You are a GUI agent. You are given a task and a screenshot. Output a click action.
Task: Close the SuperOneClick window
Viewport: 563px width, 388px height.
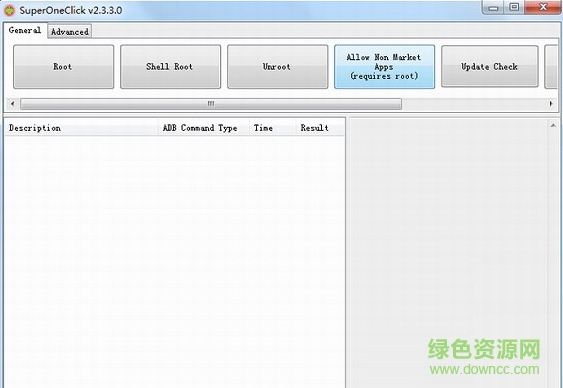(x=543, y=8)
